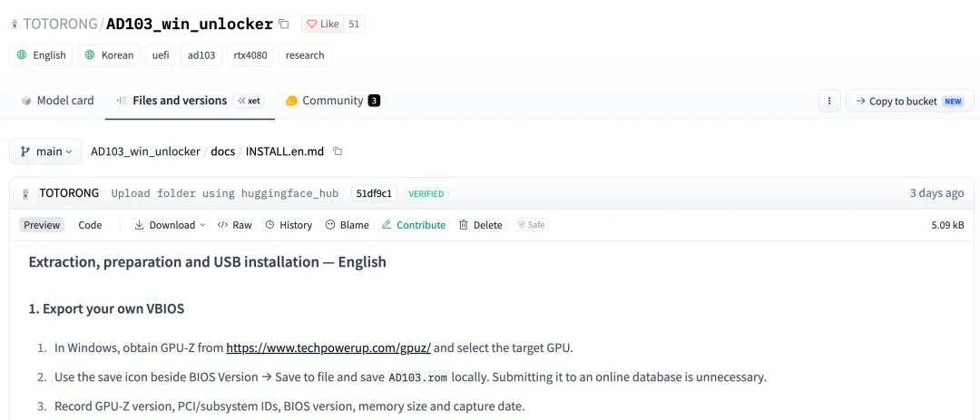Screen dimensions: 980x420
Task: Click the Copy to bucket button
Action: tap(910, 101)
